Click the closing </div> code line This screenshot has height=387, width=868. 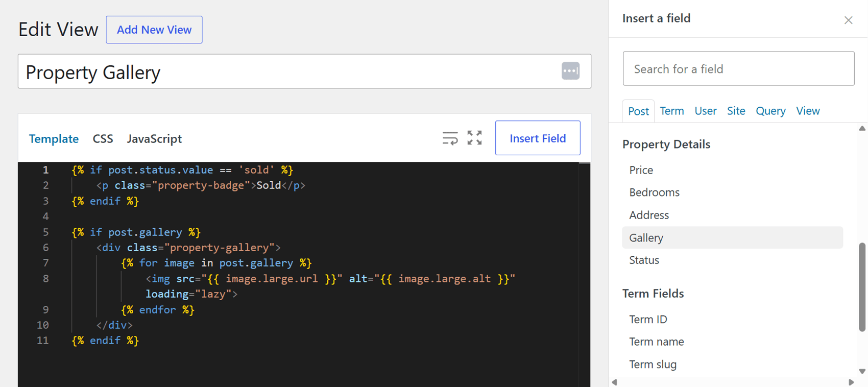pyautogui.click(x=114, y=325)
